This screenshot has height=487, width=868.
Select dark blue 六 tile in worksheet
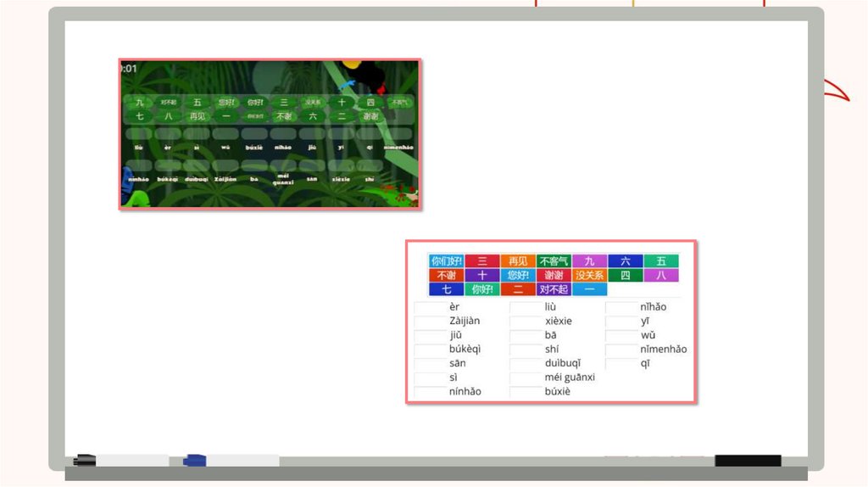pos(626,261)
